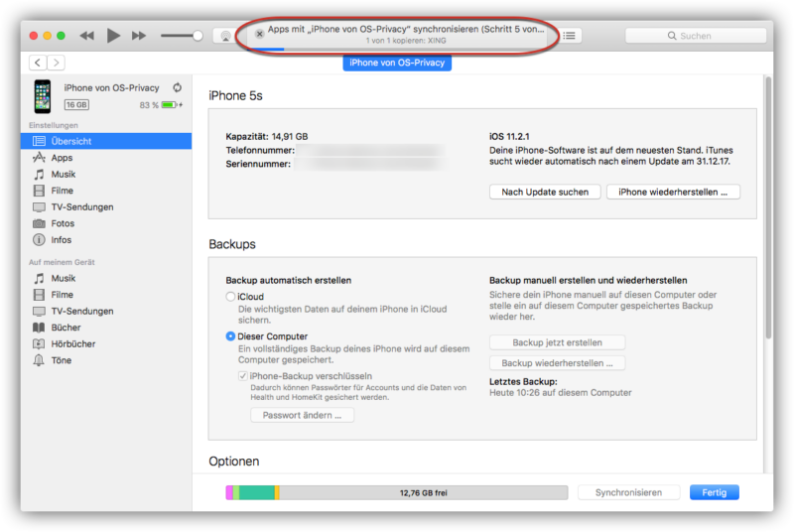The image size is (794, 532).
Task: Skip forward with the fast-forward button
Action: 139,36
